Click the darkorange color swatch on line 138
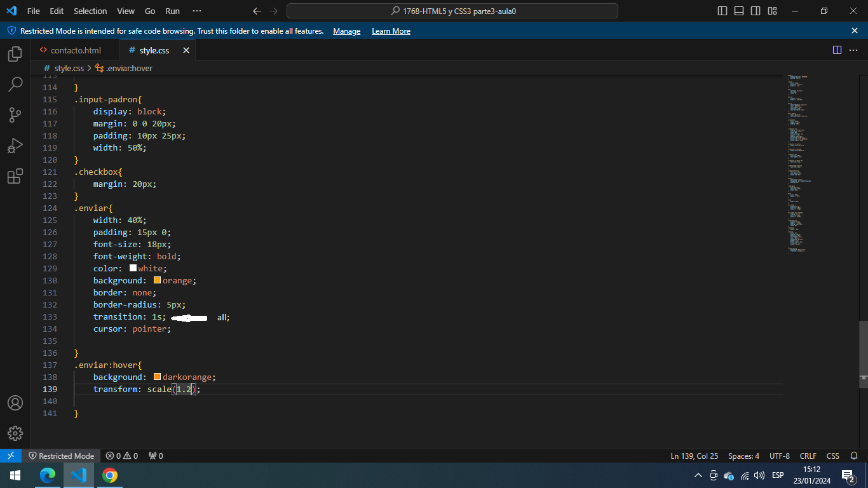Image resolution: width=868 pixels, height=488 pixels. pos(158,377)
